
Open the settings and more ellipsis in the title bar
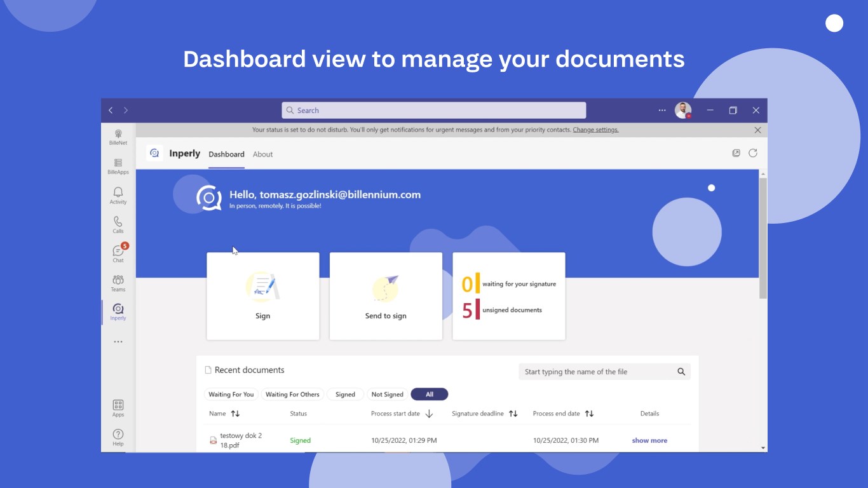tap(663, 110)
